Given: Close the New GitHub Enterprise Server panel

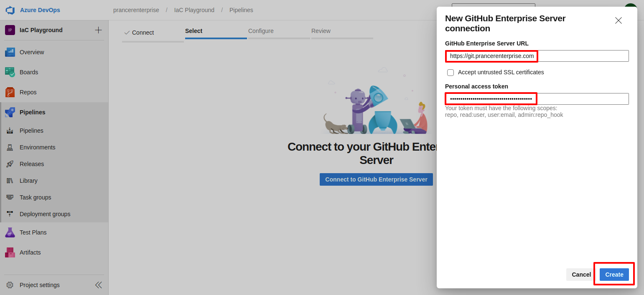Looking at the screenshot, I should coord(619,20).
